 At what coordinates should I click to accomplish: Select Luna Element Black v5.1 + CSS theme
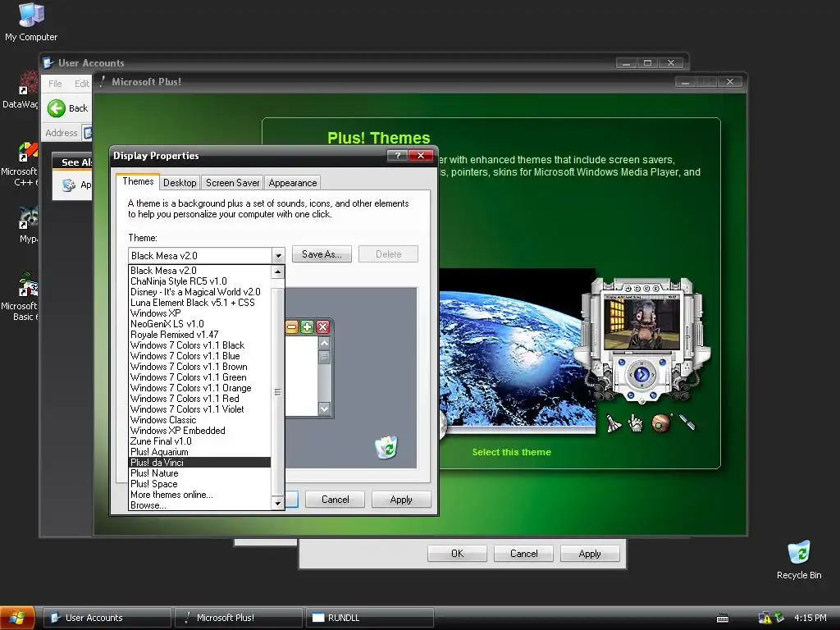[x=200, y=303]
